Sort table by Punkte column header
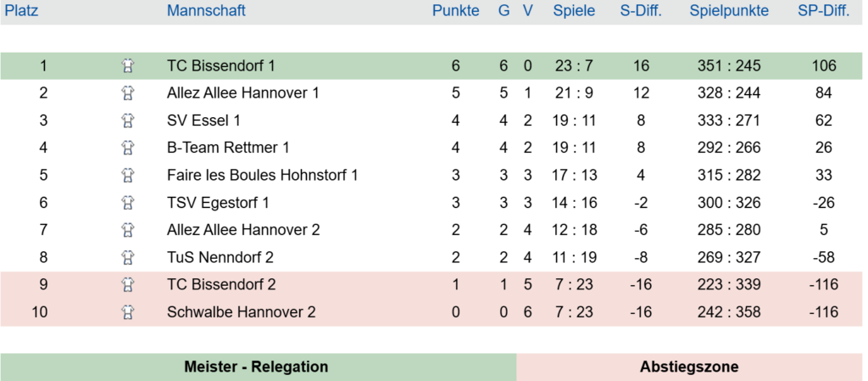 [x=455, y=11]
